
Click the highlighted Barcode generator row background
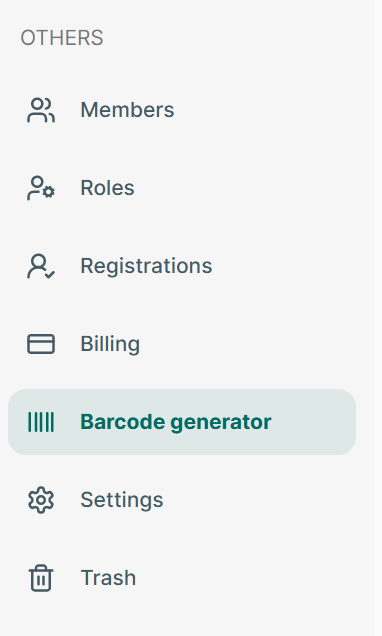[x=182, y=422]
